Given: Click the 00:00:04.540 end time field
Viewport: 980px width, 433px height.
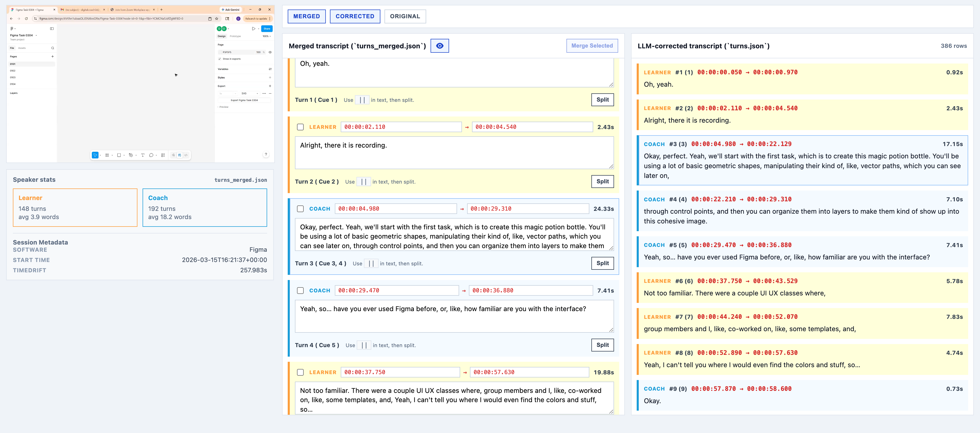Looking at the screenshot, I should 532,127.
